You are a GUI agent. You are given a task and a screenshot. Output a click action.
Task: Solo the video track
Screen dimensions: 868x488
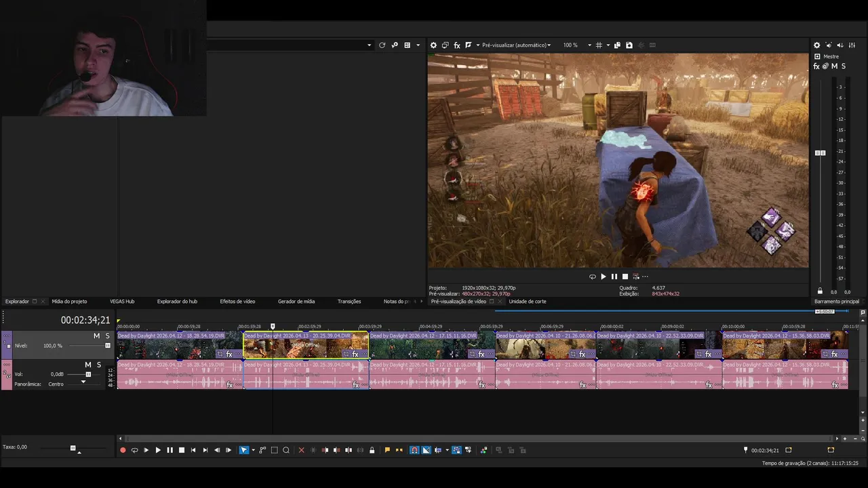pos(107,336)
